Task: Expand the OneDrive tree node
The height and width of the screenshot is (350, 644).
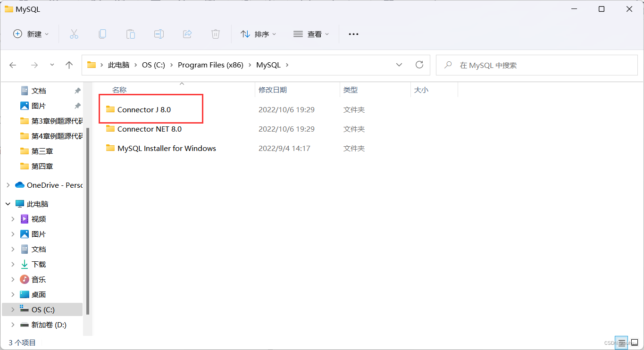Action: click(x=8, y=185)
